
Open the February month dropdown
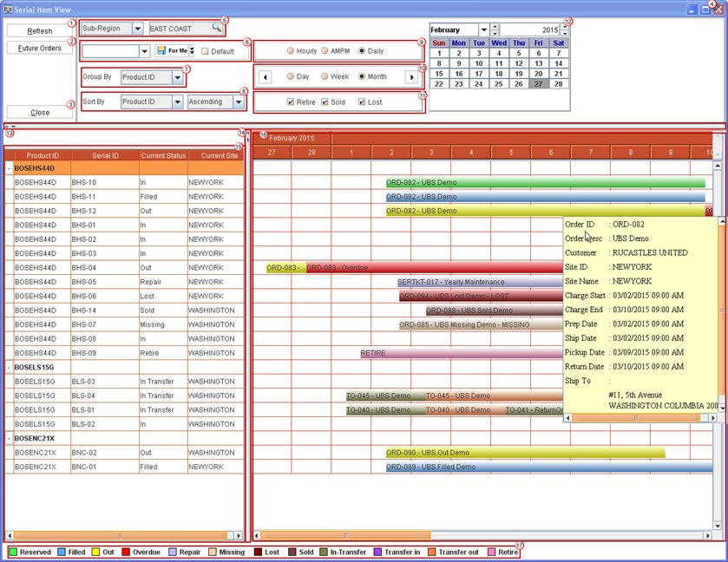point(484,29)
